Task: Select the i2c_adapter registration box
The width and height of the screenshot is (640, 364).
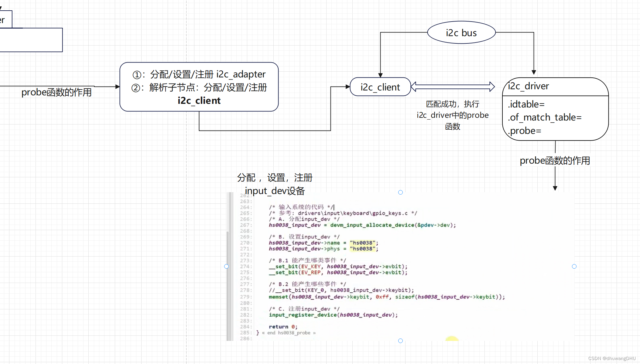Action: pos(199,87)
